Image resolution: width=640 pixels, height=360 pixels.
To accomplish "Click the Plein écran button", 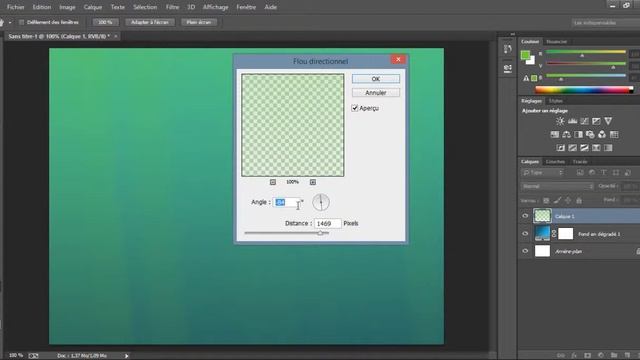I will [x=199, y=22].
